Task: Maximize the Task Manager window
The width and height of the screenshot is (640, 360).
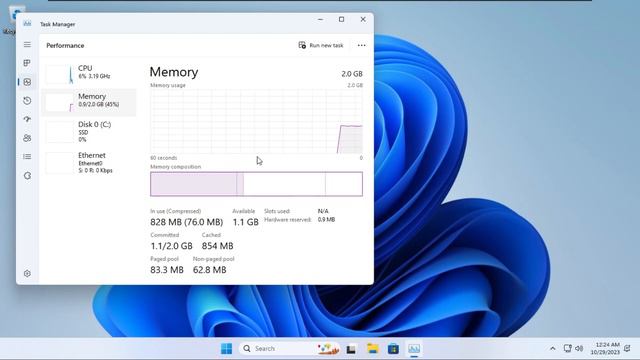Action: tap(342, 19)
